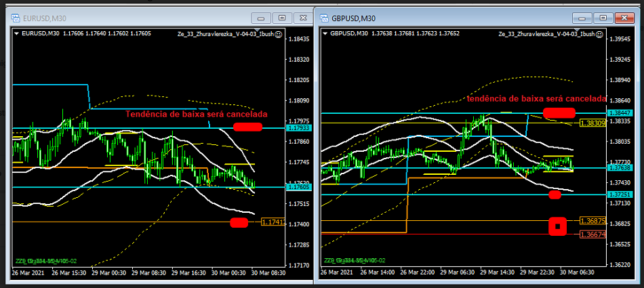Click the yellow 1.38309 price label
Viewport: 644px width, 288px height.
pyautogui.click(x=592, y=123)
